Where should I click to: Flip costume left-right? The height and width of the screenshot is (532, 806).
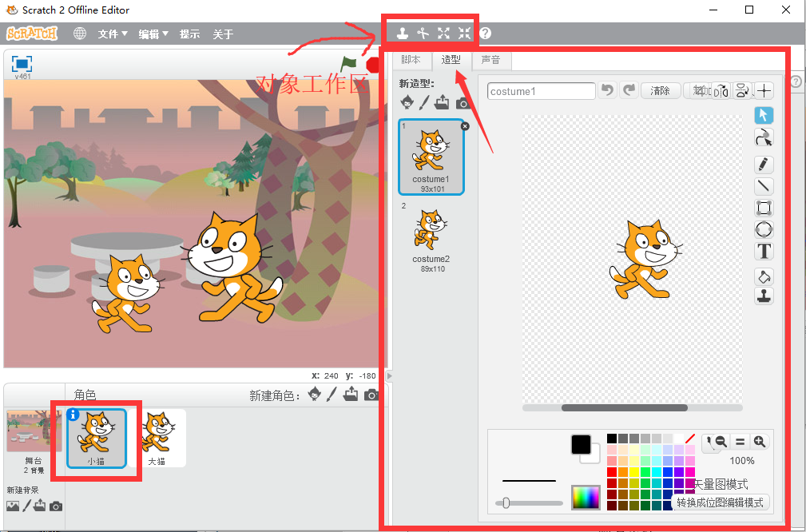pyautogui.click(x=721, y=91)
